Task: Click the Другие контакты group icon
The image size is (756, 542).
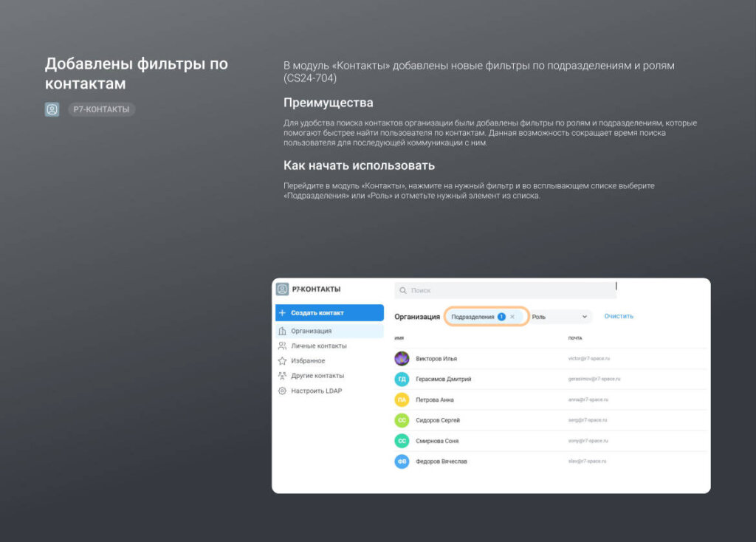Action: [x=282, y=376]
